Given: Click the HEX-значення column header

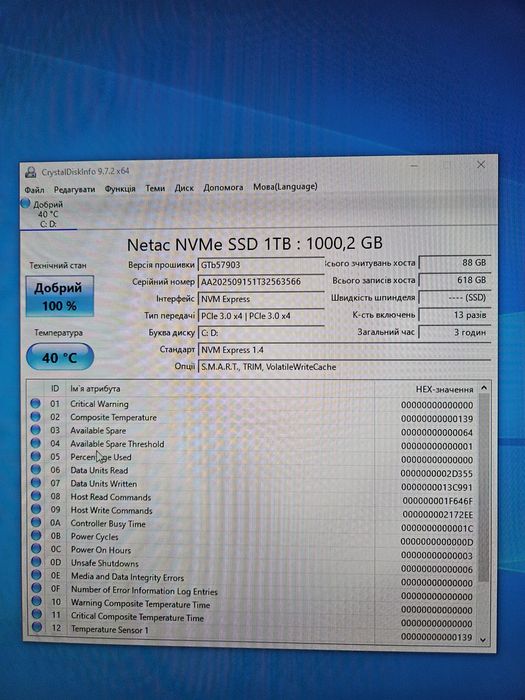Looking at the screenshot, I should tap(444, 389).
